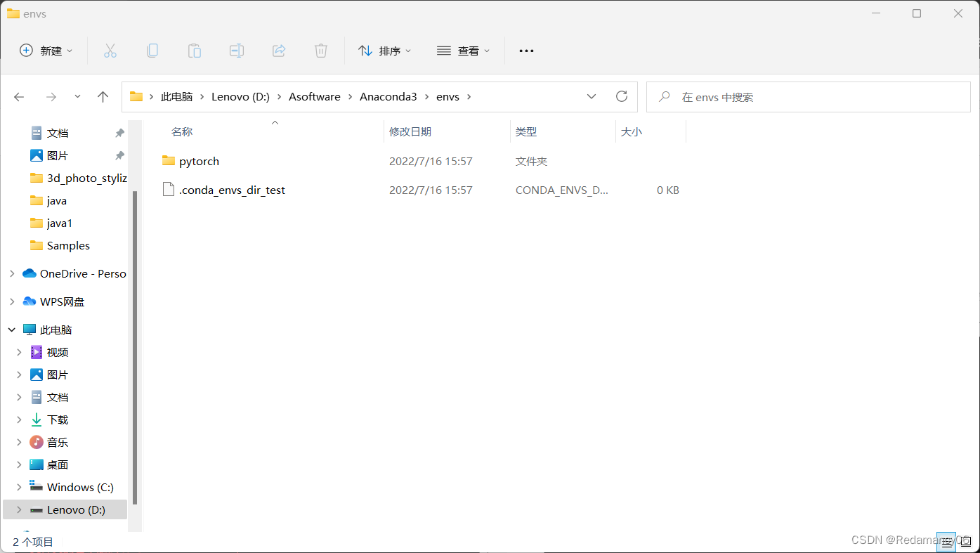The height and width of the screenshot is (553, 980).
Task: Select the pytorch folder
Action: point(200,161)
